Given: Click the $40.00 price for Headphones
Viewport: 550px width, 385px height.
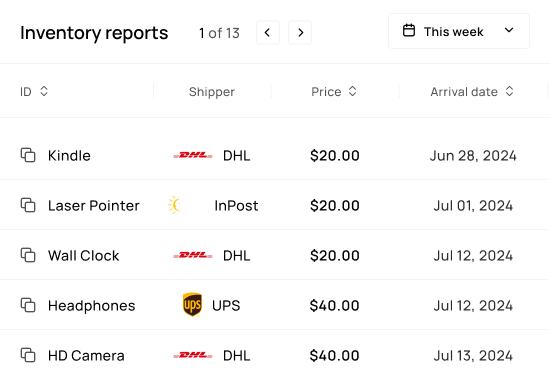Looking at the screenshot, I should click(x=334, y=305).
